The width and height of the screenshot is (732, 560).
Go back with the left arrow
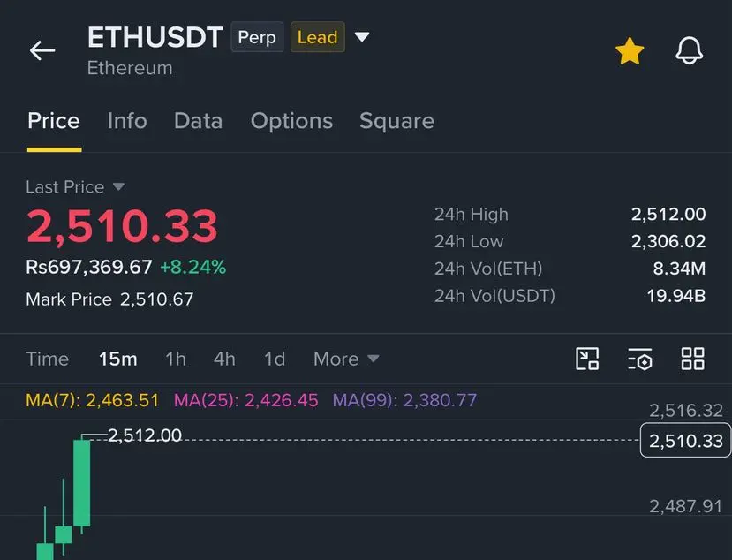tap(42, 50)
